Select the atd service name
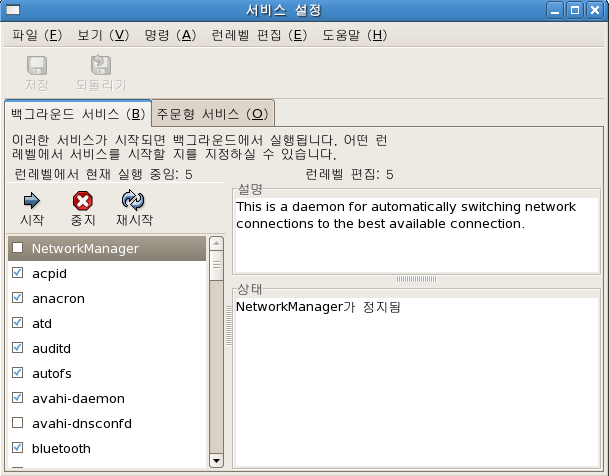This screenshot has height=476, width=609. 42,323
